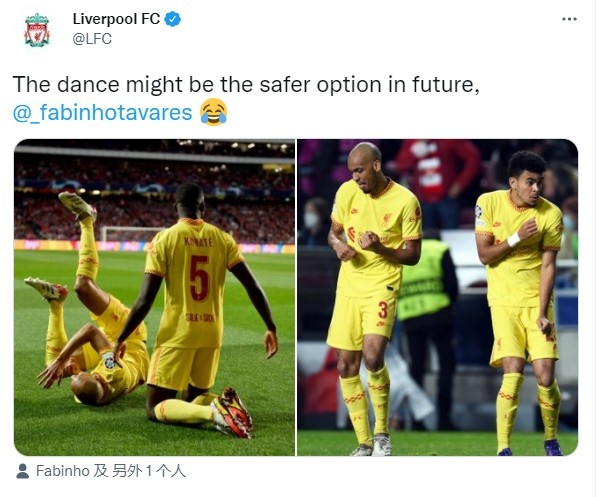Click the laughing-crying emoji in the tweet
The height and width of the screenshot is (497, 597).
[x=214, y=112]
